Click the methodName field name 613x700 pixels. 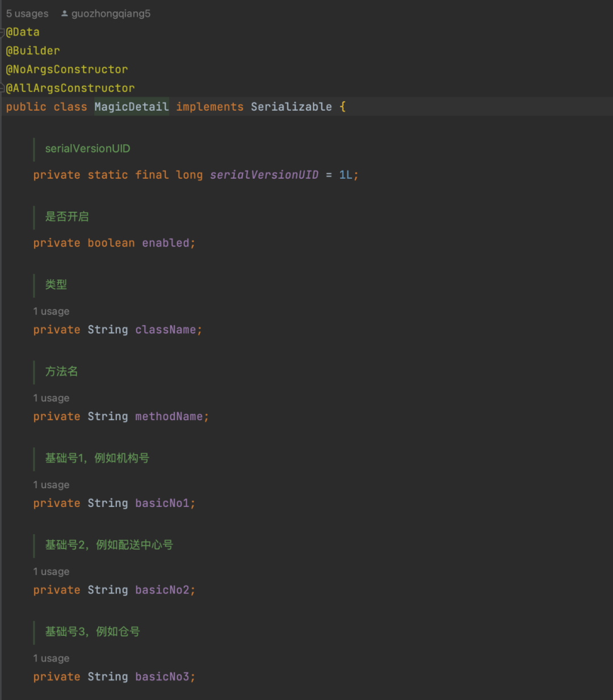point(169,417)
